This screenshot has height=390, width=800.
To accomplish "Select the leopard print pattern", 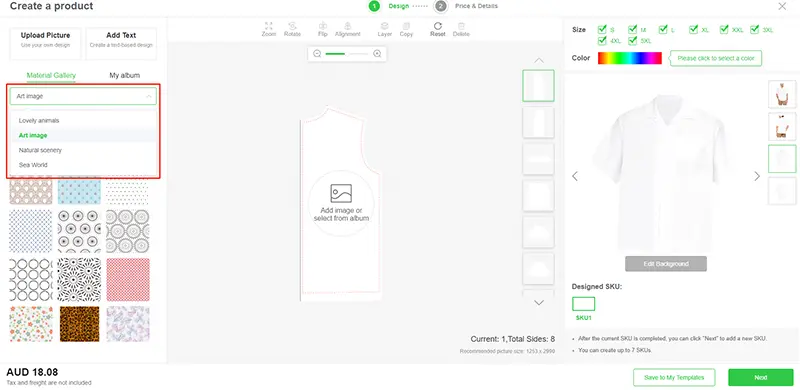I will tap(80, 324).
